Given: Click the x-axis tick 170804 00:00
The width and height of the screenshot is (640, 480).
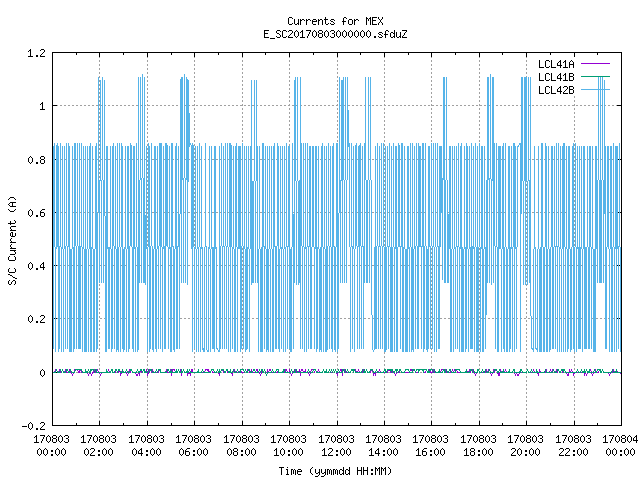Looking at the screenshot, I should [620, 446].
